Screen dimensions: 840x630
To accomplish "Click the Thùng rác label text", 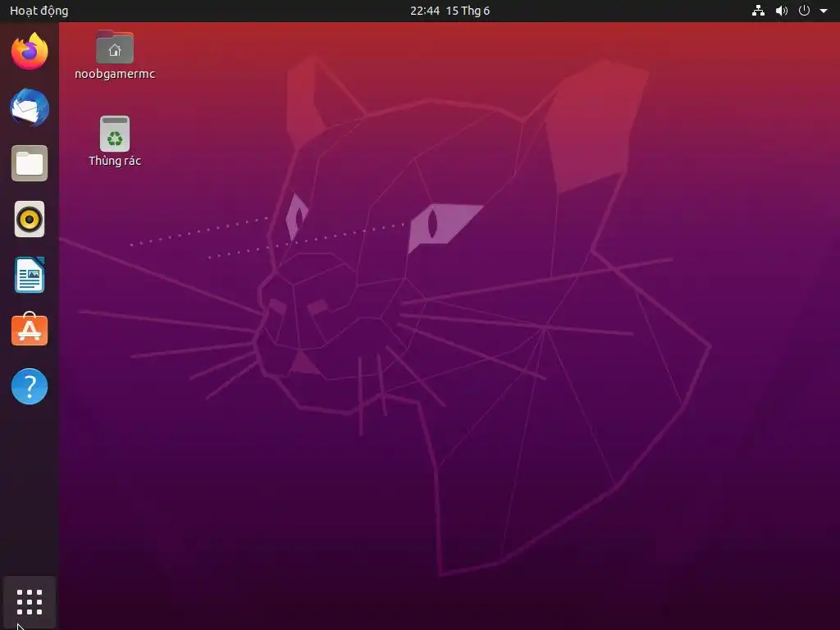I will [x=115, y=161].
